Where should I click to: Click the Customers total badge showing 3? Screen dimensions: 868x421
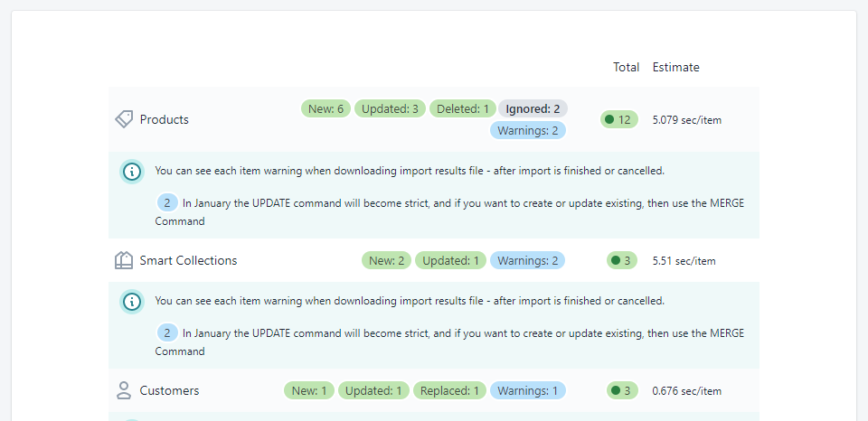(621, 390)
